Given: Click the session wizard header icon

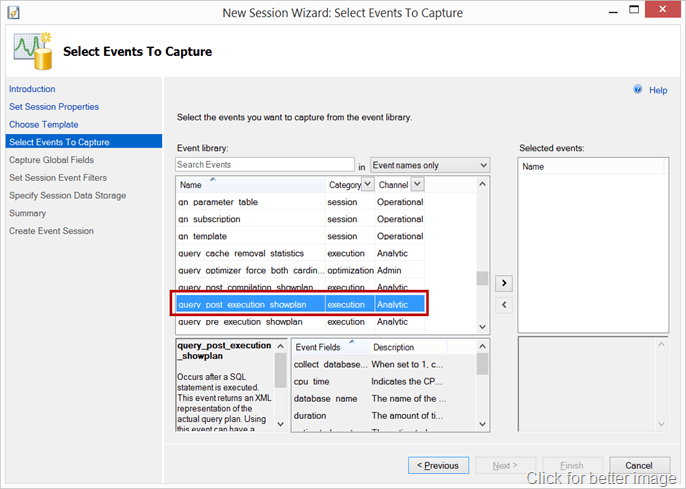Looking at the screenshot, I should click(34, 49).
